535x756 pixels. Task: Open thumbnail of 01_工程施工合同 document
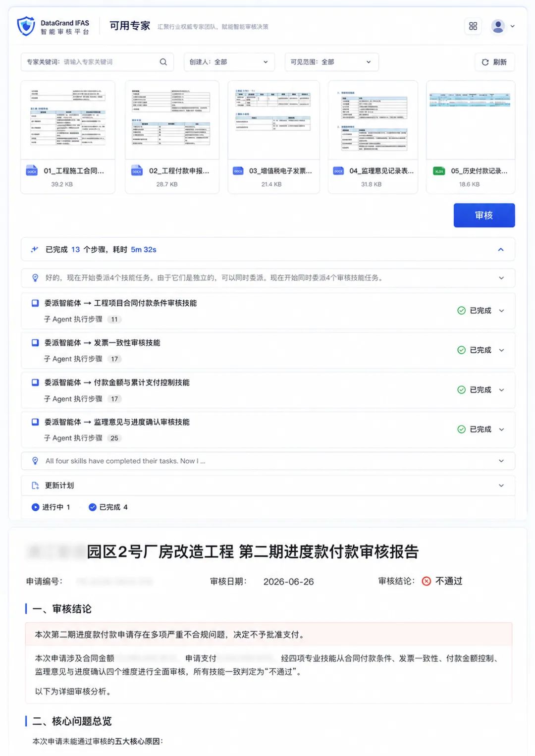coord(68,119)
